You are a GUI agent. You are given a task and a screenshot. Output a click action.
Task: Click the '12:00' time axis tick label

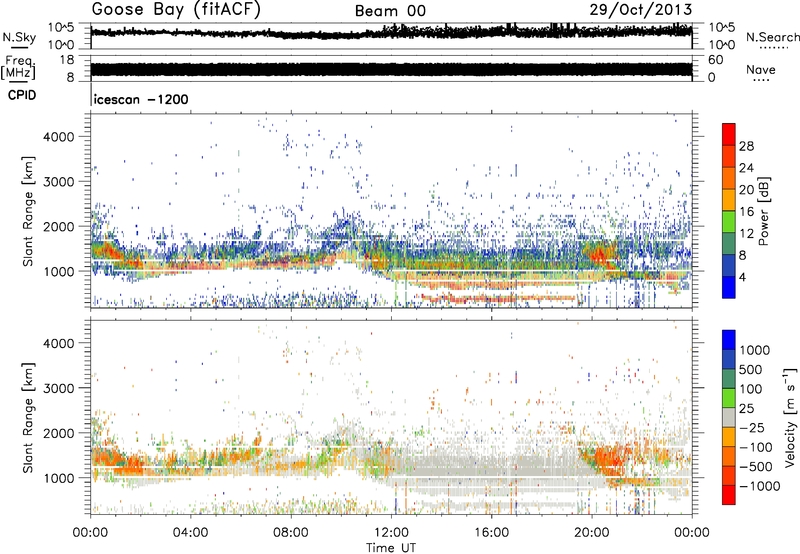click(391, 533)
